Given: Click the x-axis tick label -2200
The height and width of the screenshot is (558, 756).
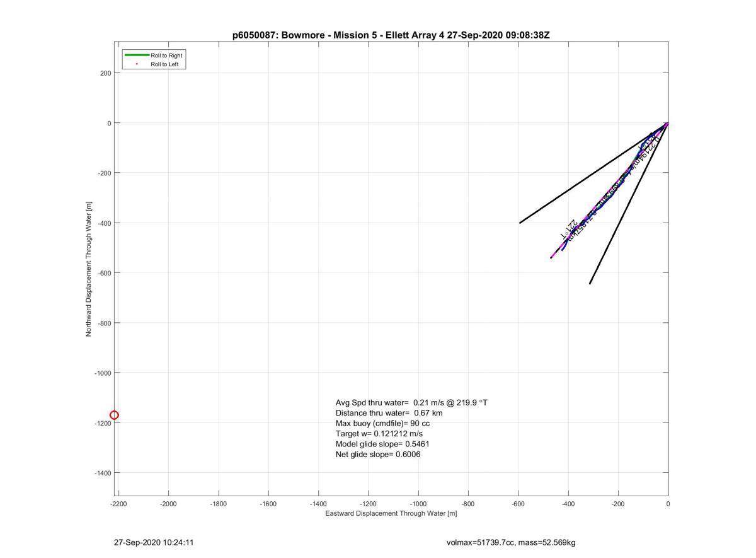Looking at the screenshot, I should (x=118, y=504).
